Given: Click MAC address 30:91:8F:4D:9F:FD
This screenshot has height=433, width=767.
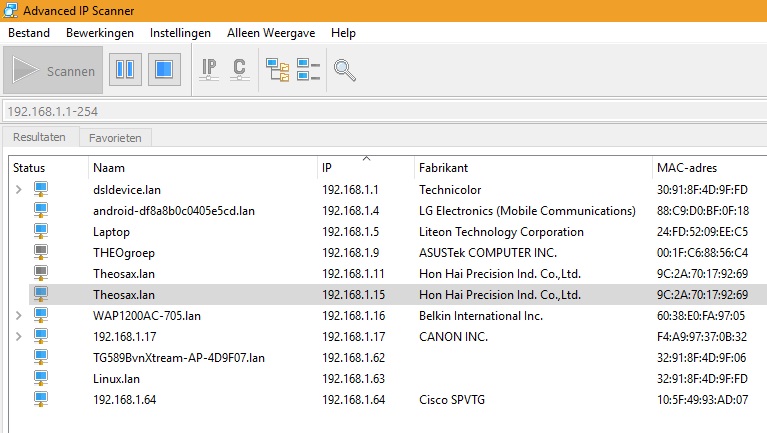Looking at the screenshot, I should tap(702, 190).
